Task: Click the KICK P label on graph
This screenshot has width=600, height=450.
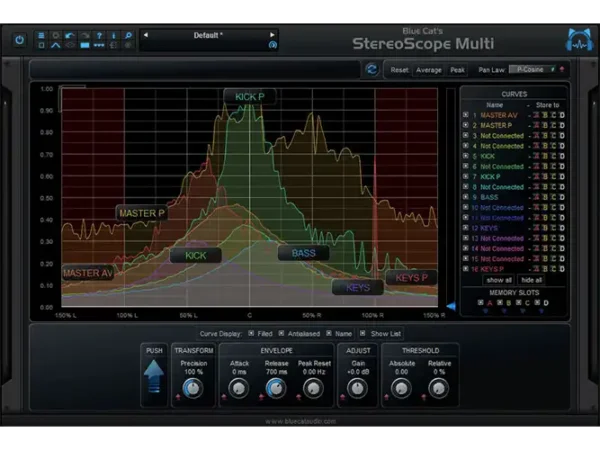Action: pyautogui.click(x=249, y=97)
